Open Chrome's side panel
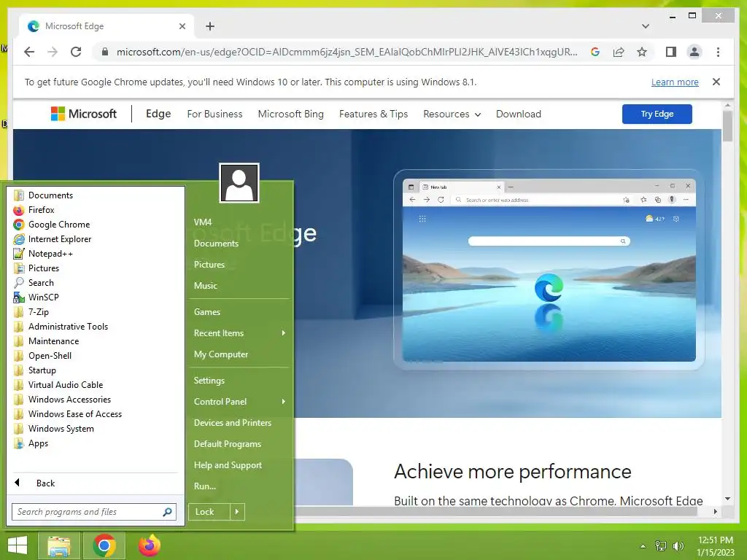This screenshot has height=560, width=747. coord(671,52)
